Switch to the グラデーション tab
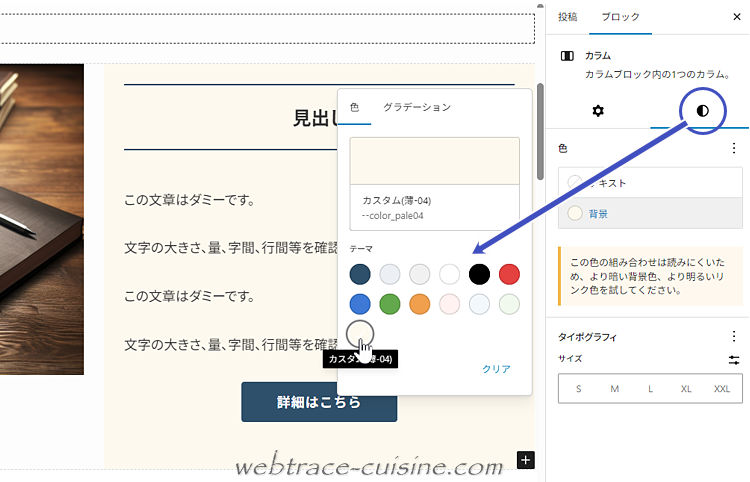 (417, 107)
